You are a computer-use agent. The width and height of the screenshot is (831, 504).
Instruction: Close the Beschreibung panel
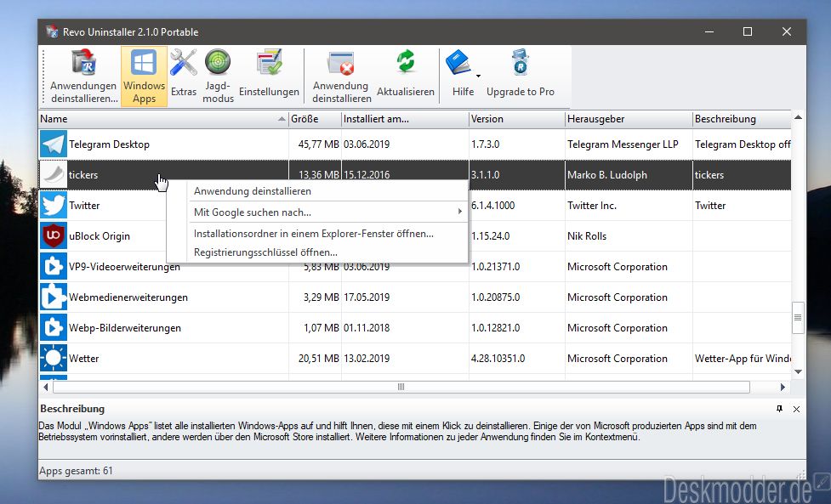pyautogui.click(x=796, y=409)
